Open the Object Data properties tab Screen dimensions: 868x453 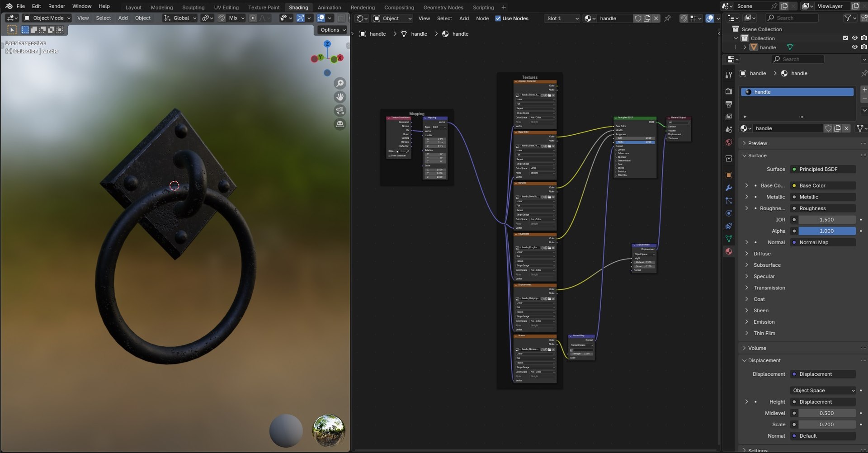click(728, 238)
